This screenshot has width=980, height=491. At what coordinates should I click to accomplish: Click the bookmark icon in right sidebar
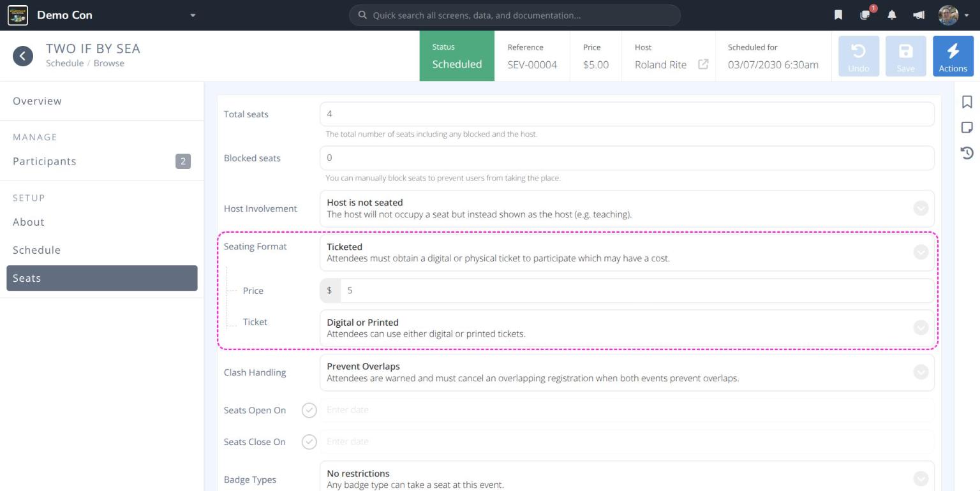[967, 102]
